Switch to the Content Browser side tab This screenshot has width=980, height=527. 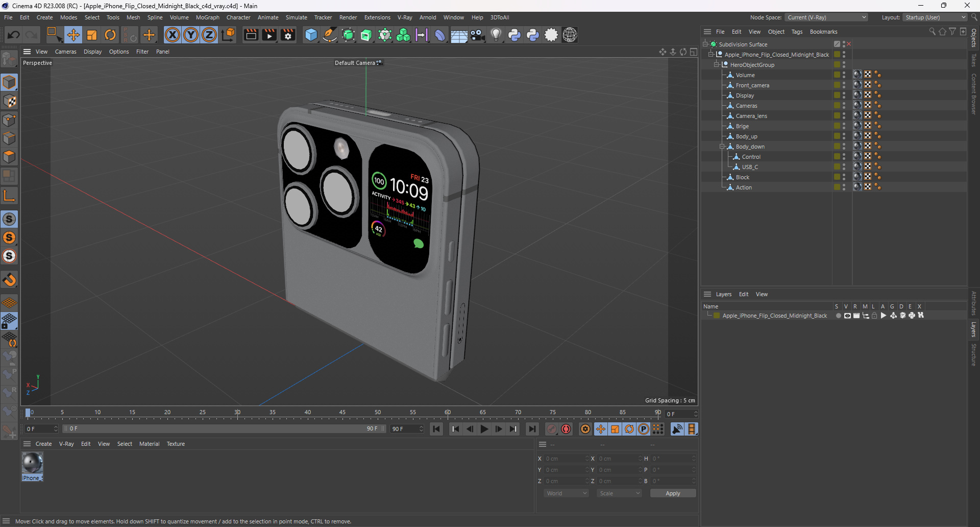(974, 93)
